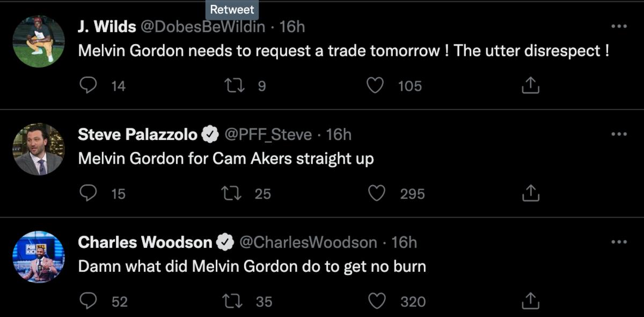Click Charles Woodson's avatar

[x=39, y=257]
